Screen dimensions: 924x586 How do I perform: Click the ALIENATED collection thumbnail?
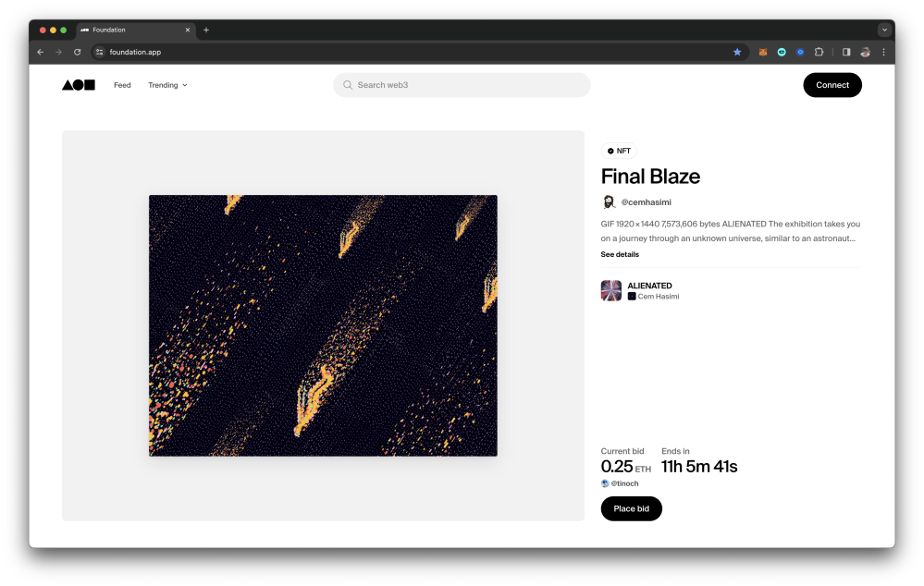[x=611, y=290]
